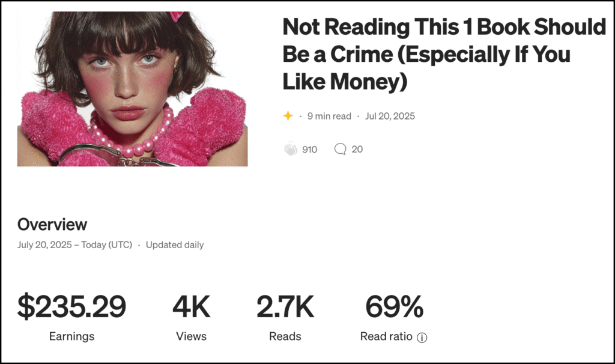Click the 'Updated daily' text

(x=175, y=244)
